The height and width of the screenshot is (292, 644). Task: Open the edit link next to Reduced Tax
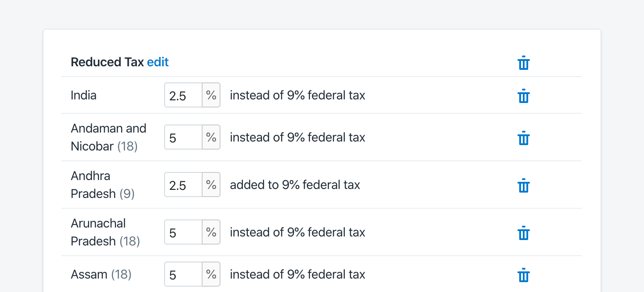click(157, 62)
